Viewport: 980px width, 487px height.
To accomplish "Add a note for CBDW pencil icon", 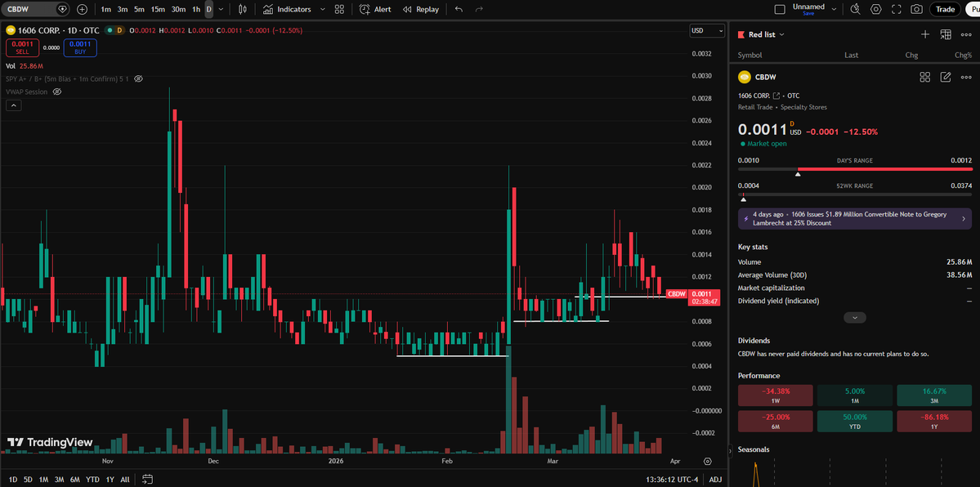I will (x=946, y=77).
